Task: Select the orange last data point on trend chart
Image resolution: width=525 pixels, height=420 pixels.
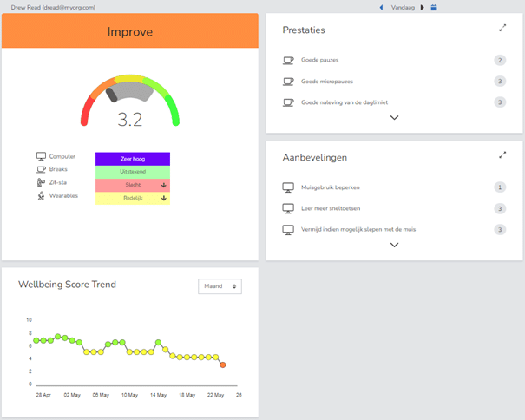Action: (223, 364)
